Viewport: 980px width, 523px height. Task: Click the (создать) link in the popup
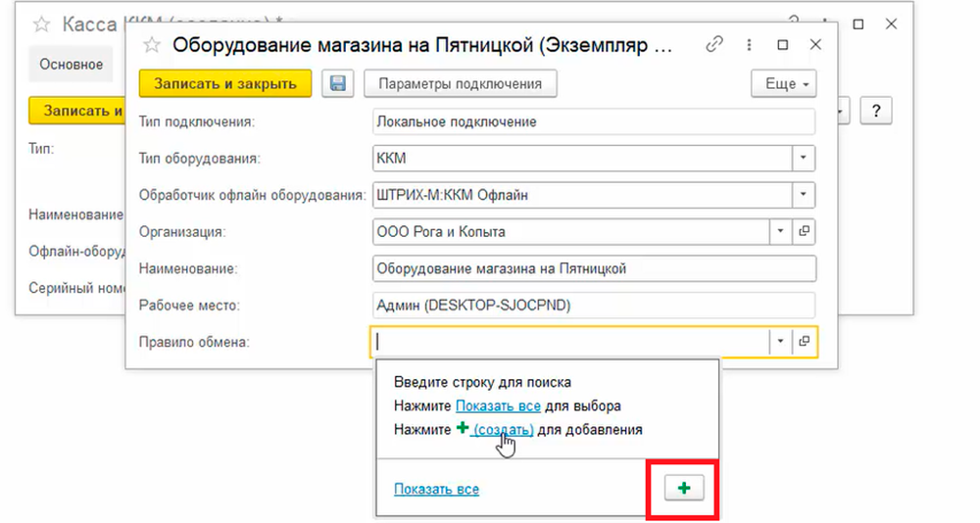(x=503, y=429)
